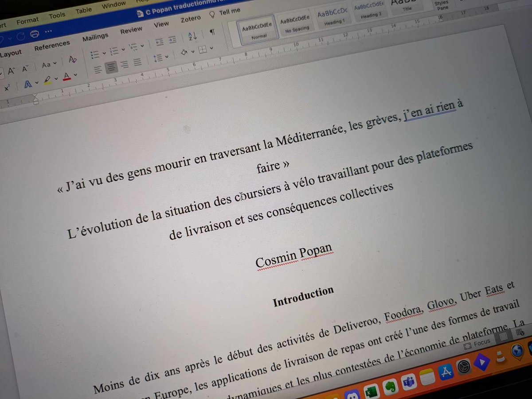
Task: Open App Store from the Dock
Action: click(446, 372)
